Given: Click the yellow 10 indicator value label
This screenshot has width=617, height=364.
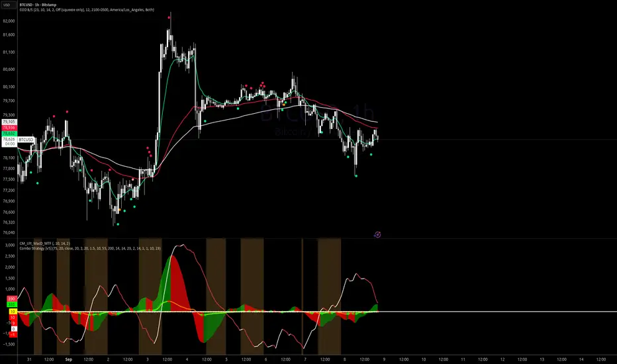Looking at the screenshot, I should point(13,312).
